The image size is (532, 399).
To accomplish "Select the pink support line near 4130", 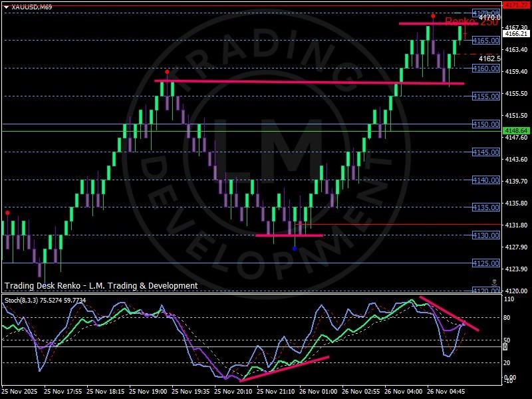I will 289,235.
